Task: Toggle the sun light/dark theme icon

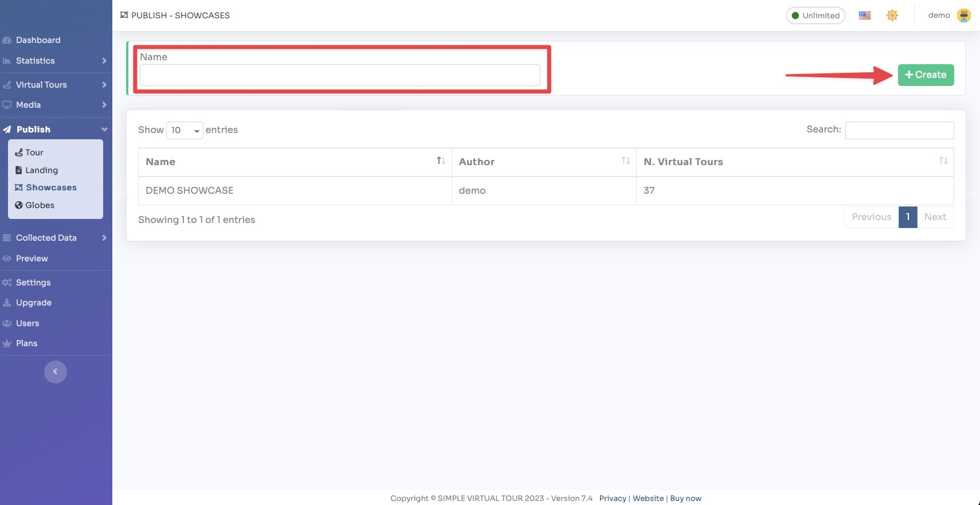Action: click(892, 15)
